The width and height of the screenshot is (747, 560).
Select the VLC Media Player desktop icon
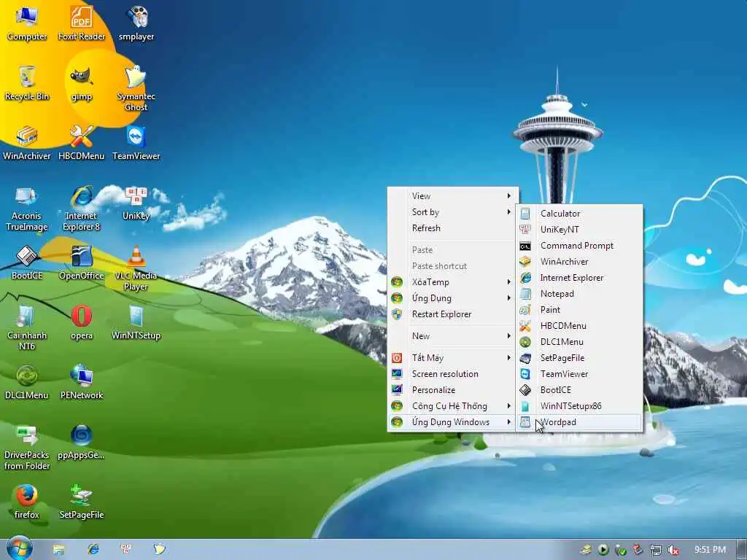(x=136, y=268)
